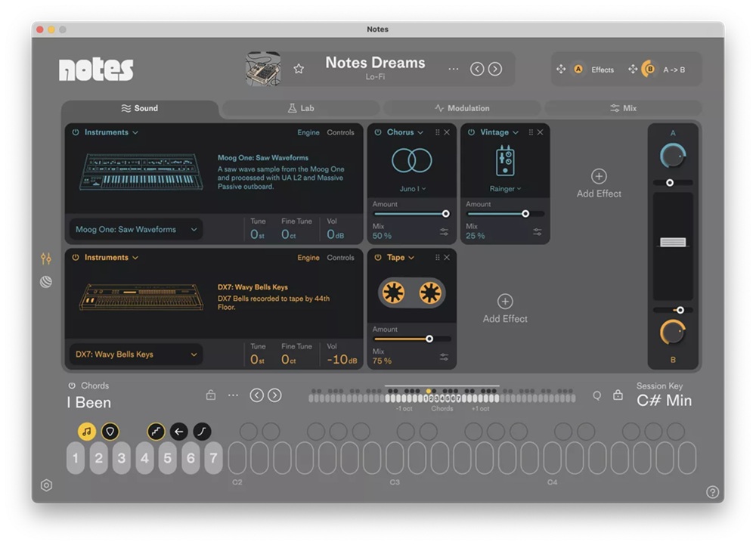Image resolution: width=756 pixels, height=545 pixels.
Task: Click Add Effect in the top instrument row
Action: point(599,184)
